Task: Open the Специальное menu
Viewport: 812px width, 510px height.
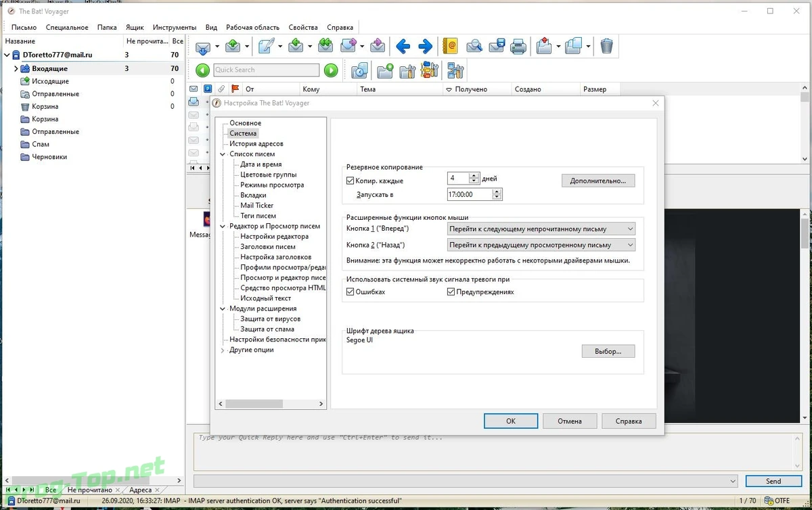Action: pyautogui.click(x=67, y=28)
